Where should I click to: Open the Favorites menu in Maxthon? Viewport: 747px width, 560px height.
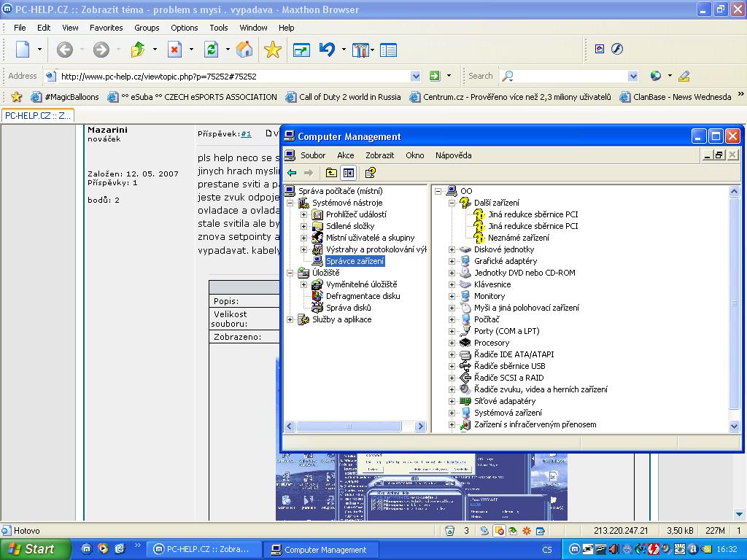pos(106,28)
